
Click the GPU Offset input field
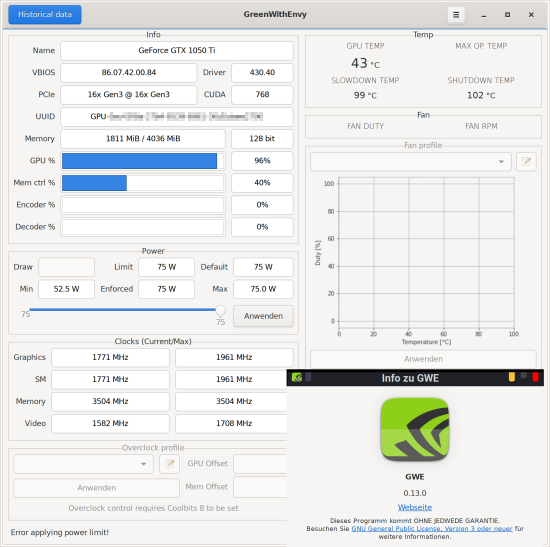260,464
